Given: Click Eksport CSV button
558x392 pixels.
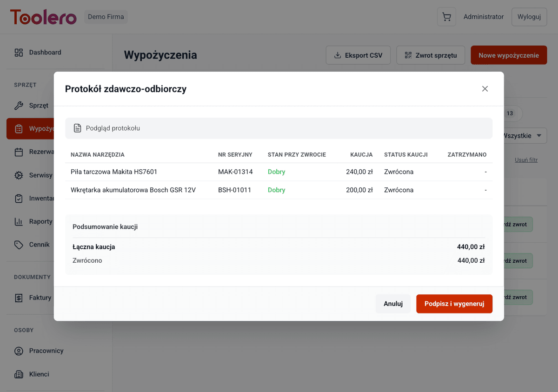Looking at the screenshot, I should coord(358,55).
